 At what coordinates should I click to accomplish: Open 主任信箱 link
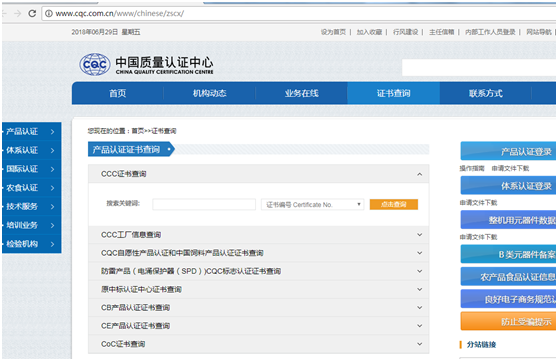(441, 32)
